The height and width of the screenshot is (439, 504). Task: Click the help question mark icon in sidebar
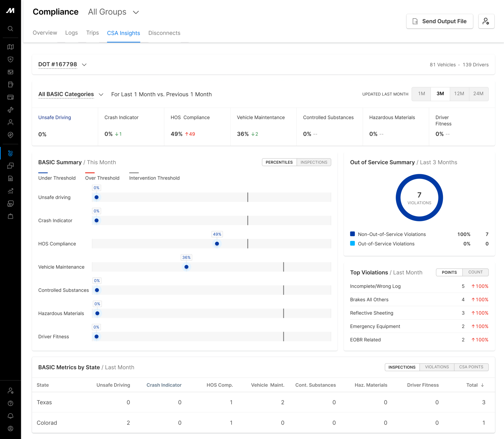[11, 403]
